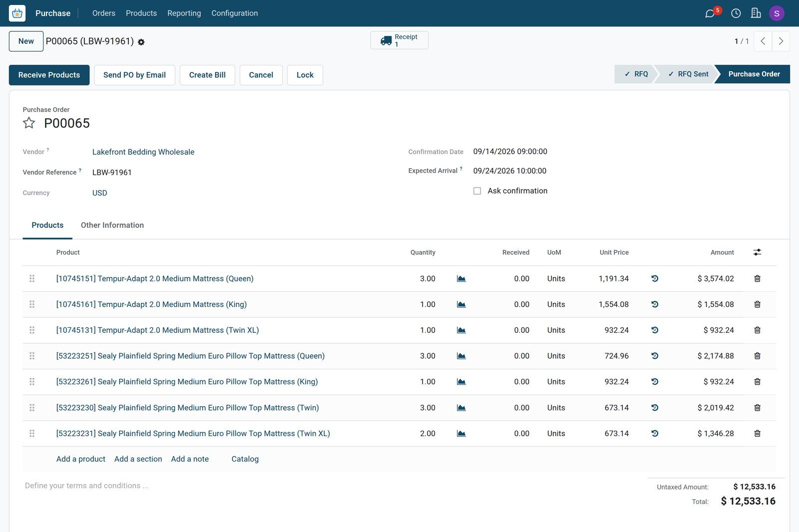
Task: Open the company switcher building icon
Action: (756, 13)
